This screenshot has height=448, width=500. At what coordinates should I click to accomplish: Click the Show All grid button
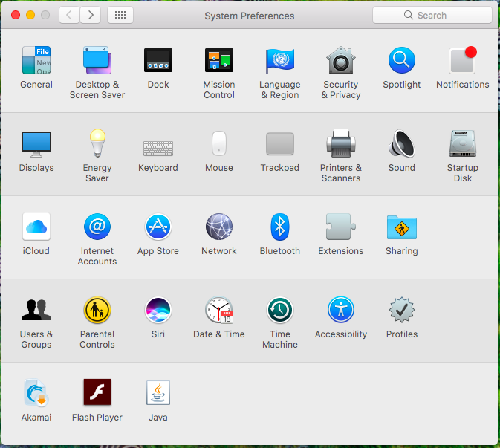point(120,15)
